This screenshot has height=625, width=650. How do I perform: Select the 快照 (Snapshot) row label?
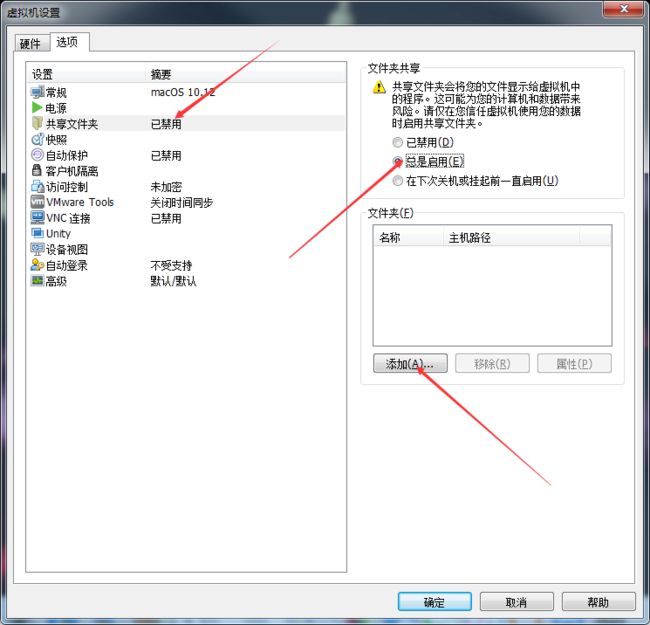56,140
